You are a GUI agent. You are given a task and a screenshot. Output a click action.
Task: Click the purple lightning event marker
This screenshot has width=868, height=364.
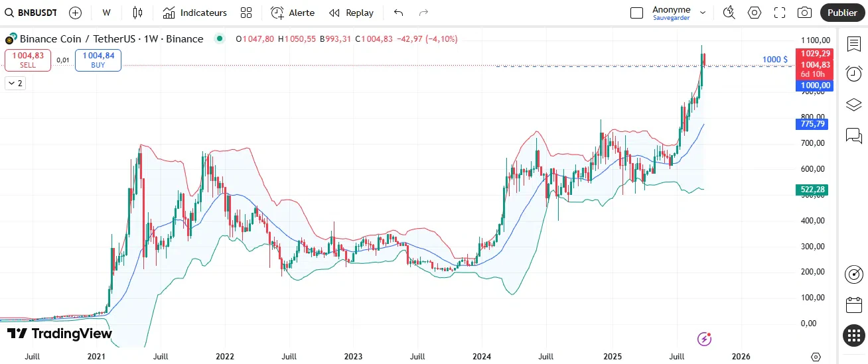(705, 339)
